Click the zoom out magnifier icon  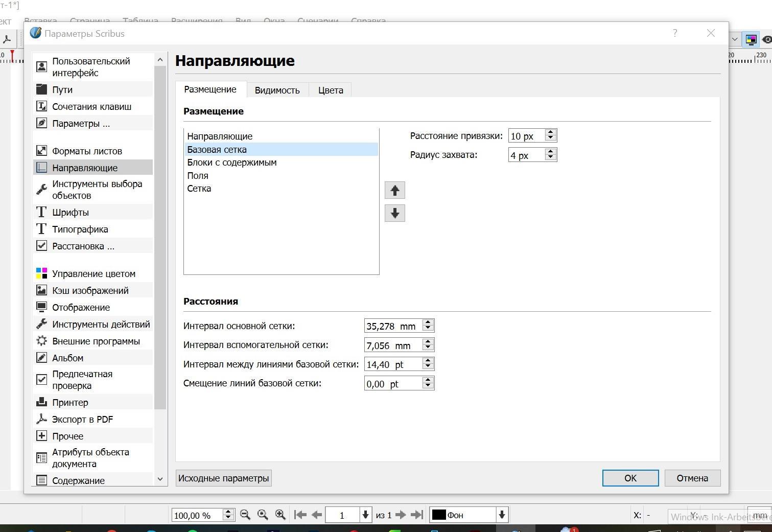click(245, 515)
